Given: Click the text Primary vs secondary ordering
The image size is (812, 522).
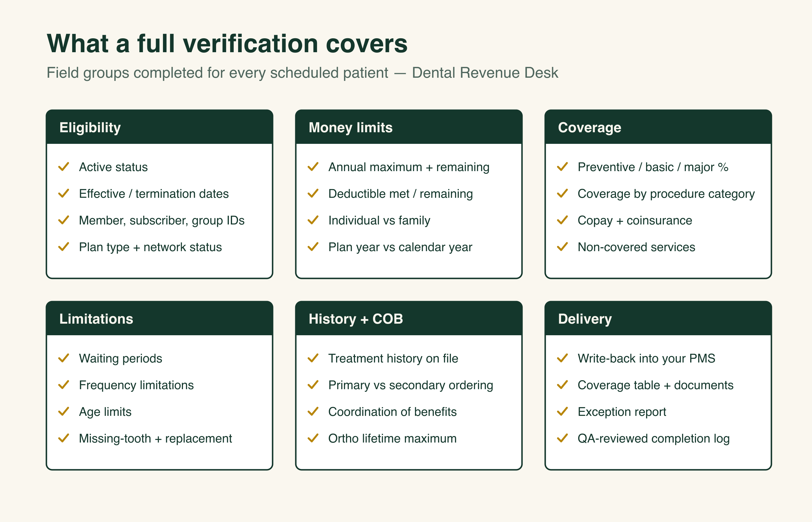Looking at the screenshot, I should coord(411,385).
